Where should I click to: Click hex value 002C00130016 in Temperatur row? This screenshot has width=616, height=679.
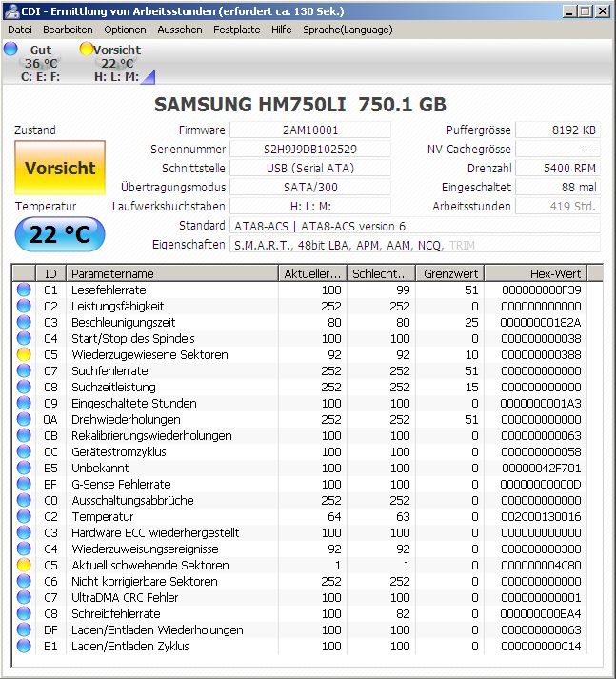point(541,516)
